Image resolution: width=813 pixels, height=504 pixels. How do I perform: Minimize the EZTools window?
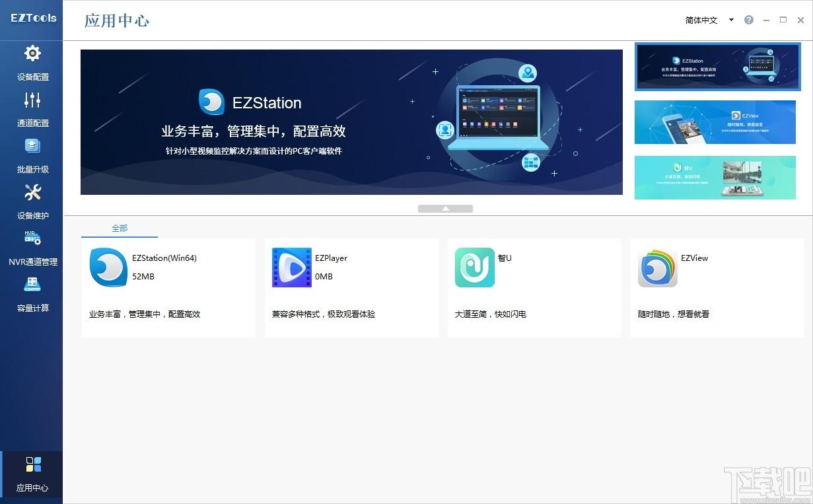click(x=766, y=20)
